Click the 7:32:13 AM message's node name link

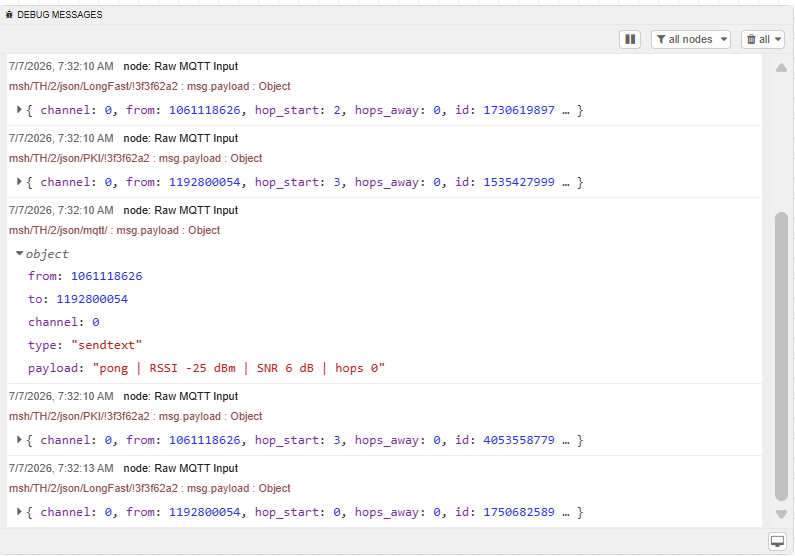180,468
